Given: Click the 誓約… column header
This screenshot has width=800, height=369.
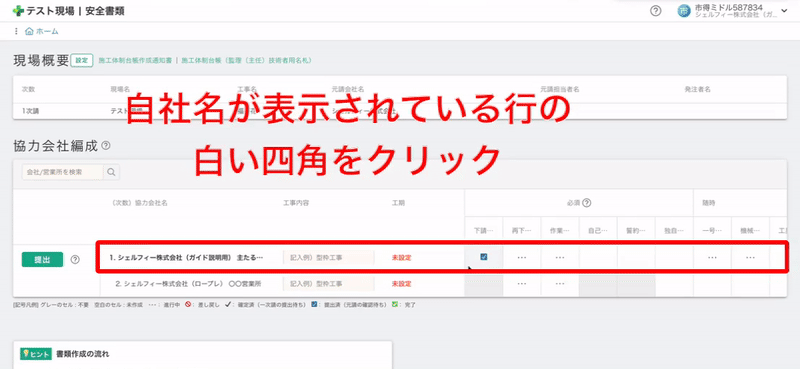Looking at the screenshot, I should coord(636,231).
